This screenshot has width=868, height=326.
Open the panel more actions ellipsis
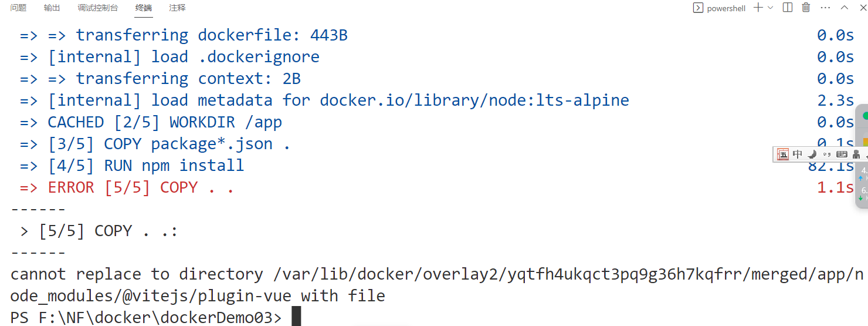(x=825, y=8)
